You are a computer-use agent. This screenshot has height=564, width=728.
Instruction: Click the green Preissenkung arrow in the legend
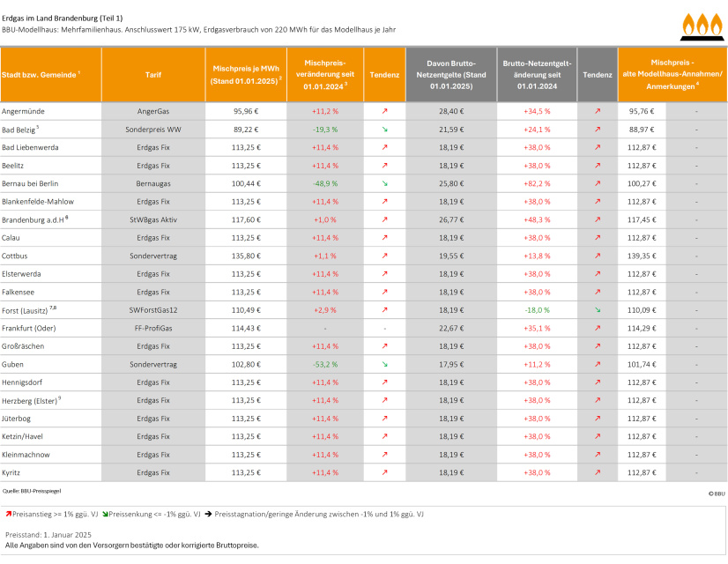pyautogui.click(x=105, y=514)
